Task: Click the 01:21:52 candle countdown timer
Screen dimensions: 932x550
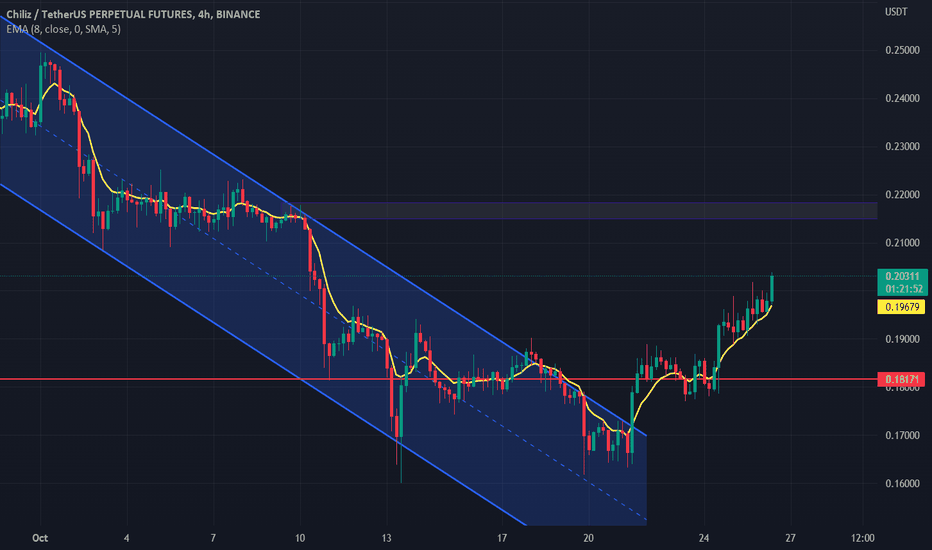Action: 903,289
